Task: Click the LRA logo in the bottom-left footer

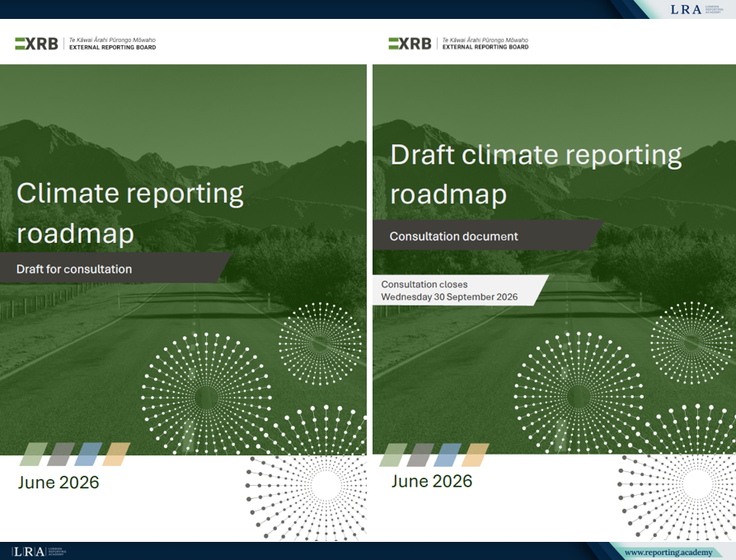Action: (39, 552)
